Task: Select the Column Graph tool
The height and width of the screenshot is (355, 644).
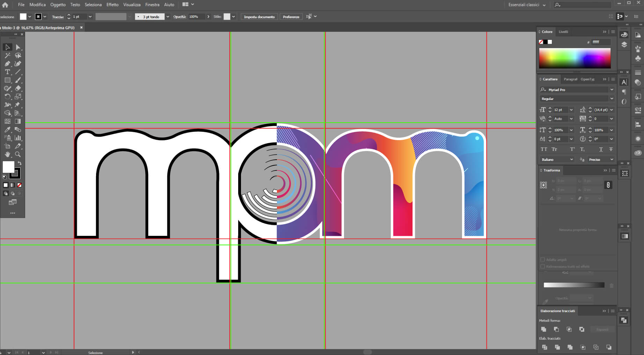Action: pyautogui.click(x=18, y=138)
